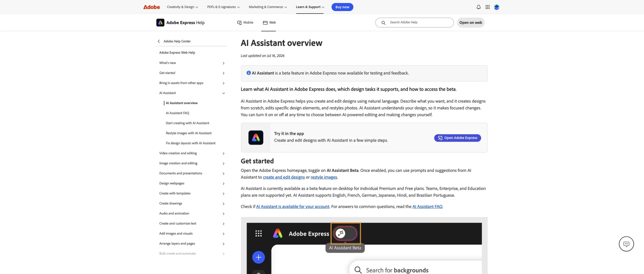
Task: Click the Open Adobe Express button
Action: [x=457, y=138]
